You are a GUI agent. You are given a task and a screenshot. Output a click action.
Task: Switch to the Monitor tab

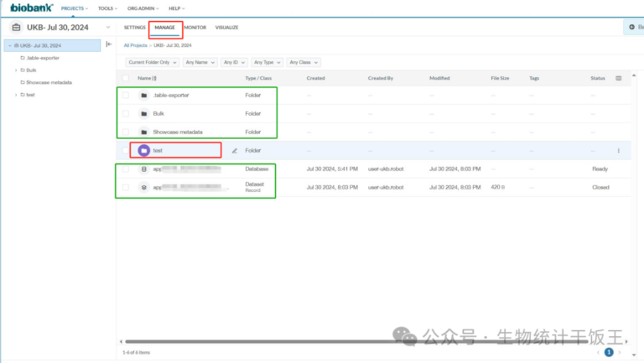(x=195, y=28)
